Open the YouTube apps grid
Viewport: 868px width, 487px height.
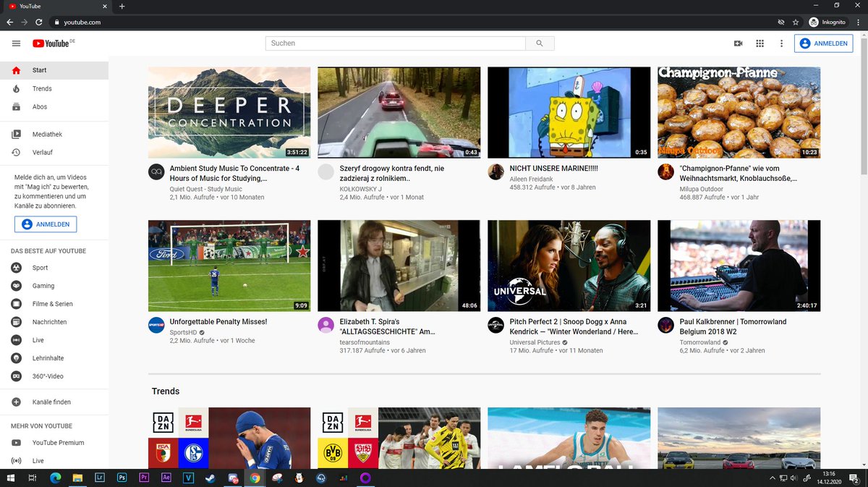coord(760,43)
